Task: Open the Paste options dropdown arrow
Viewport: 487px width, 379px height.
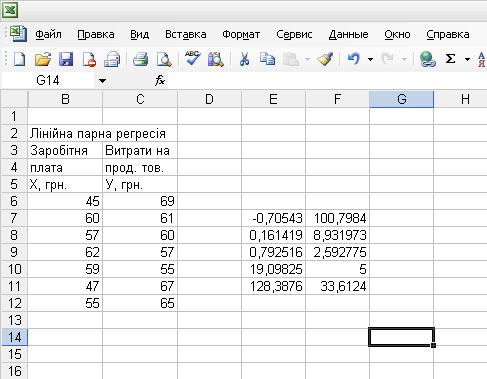Action: 307,60
